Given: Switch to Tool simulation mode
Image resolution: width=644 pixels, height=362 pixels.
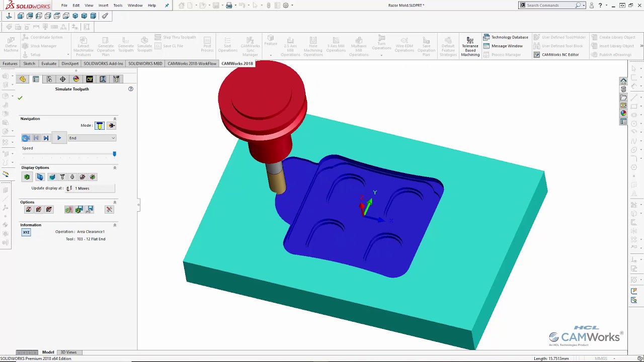Looking at the screenshot, I should (100, 125).
